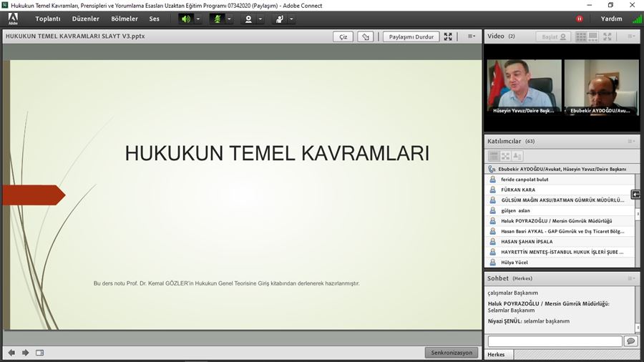This screenshot has width=644, height=362.
Task: Expand the speaker options dropdown arrow
Action: coord(198,19)
